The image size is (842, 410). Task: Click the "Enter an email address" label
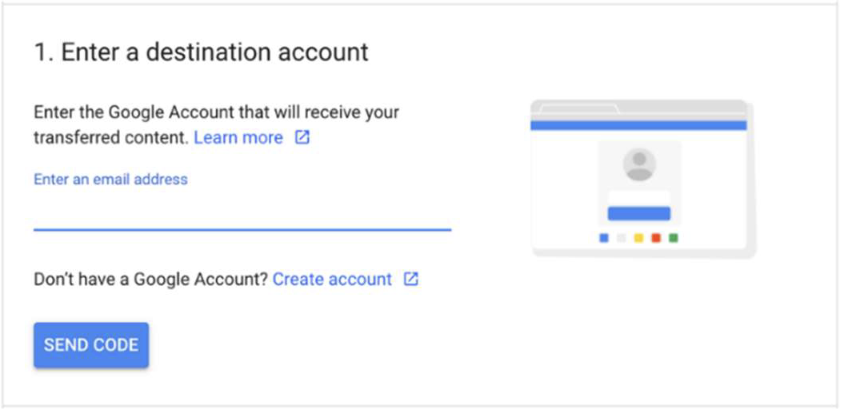click(x=111, y=180)
